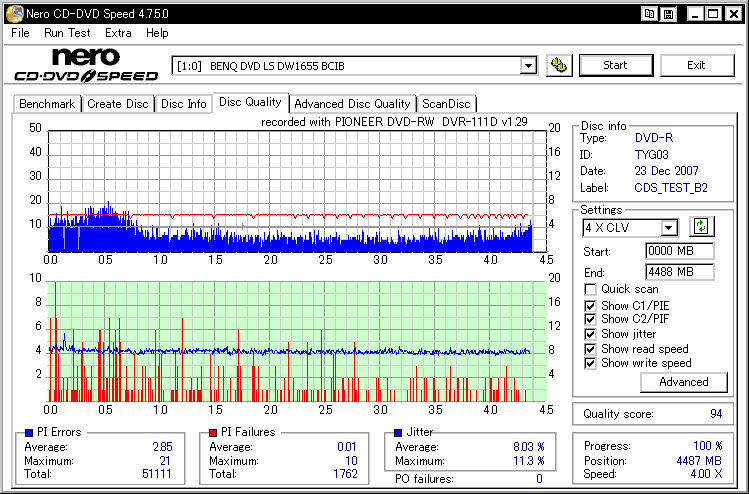The height and width of the screenshot is (494, 749).
Task: Switch to the Benchmark tab
Action: coord(47,104)
